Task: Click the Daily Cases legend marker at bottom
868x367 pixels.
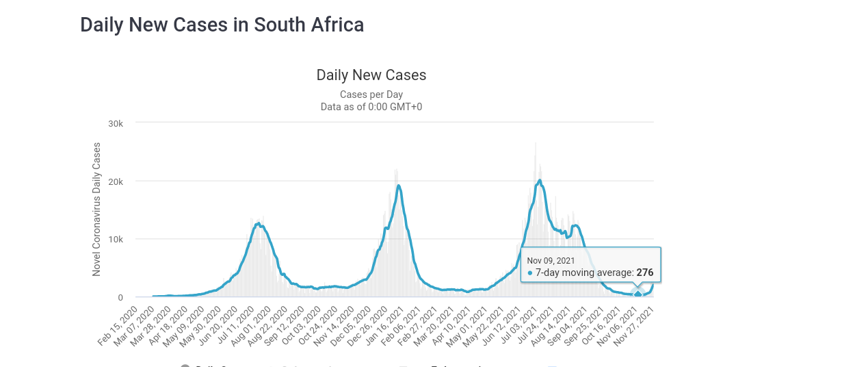Action: pyautogui.click(x=185, y=366)
